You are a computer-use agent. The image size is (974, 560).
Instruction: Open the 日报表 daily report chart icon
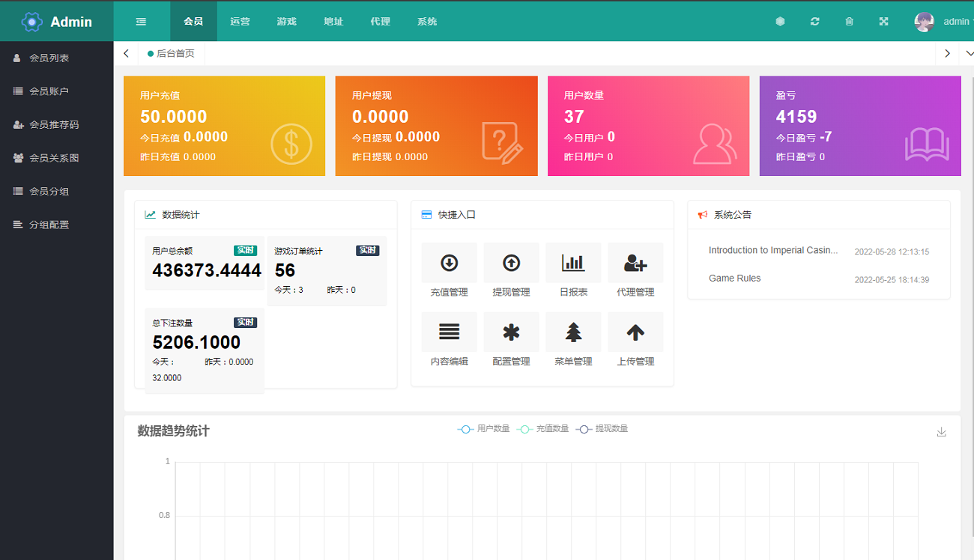(x=573, y=264)
